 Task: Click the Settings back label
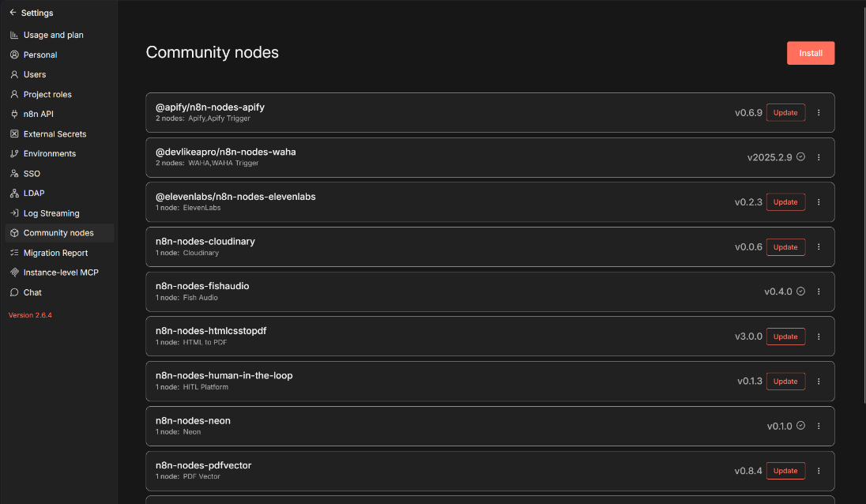click(37, 13)
